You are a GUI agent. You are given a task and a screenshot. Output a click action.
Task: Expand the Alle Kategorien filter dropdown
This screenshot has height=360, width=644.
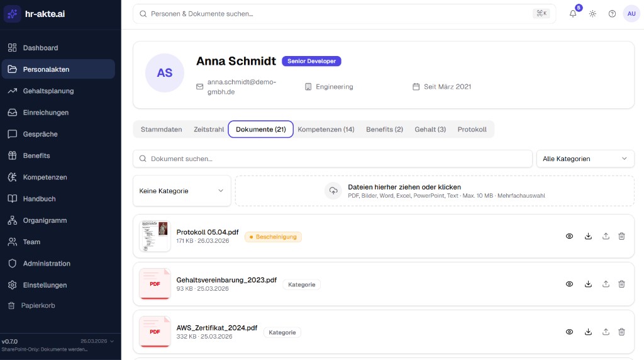pyautogui.click(x=585, y=159)
